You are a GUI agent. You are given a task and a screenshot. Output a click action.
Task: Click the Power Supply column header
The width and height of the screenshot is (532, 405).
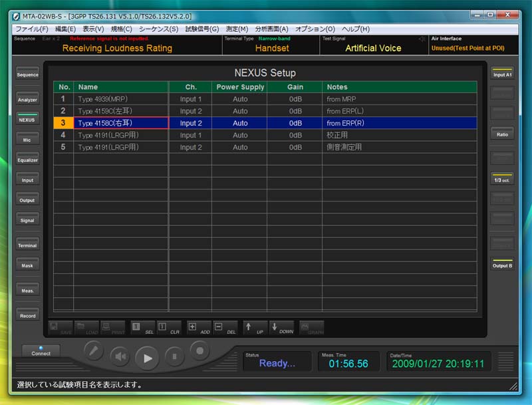point(240,87)
